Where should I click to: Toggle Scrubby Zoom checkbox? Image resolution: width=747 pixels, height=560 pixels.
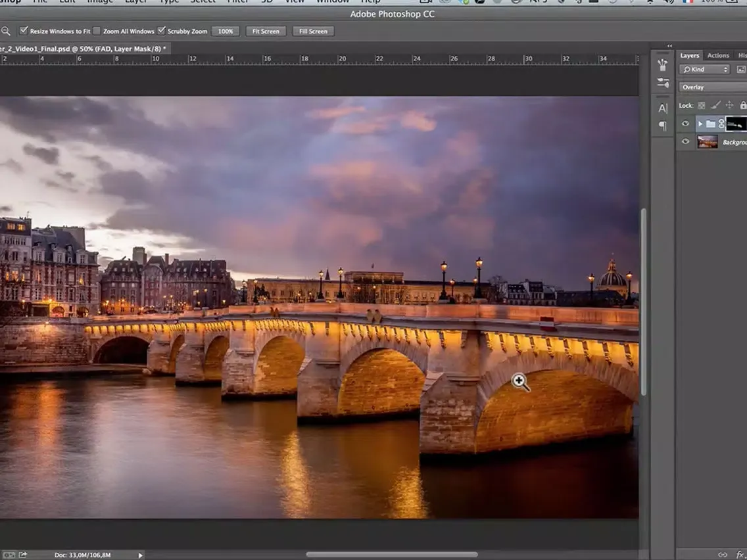[x=162, y=30]
